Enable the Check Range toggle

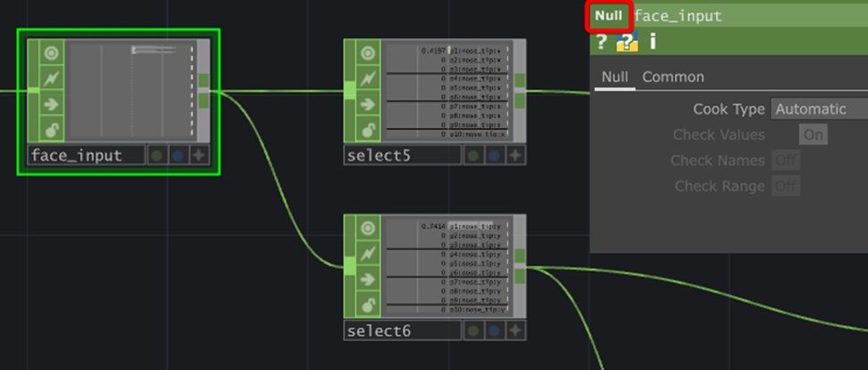[x=787, y=187]
